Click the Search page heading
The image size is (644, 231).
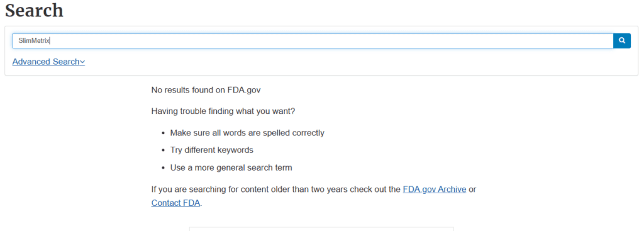(35, 10)
